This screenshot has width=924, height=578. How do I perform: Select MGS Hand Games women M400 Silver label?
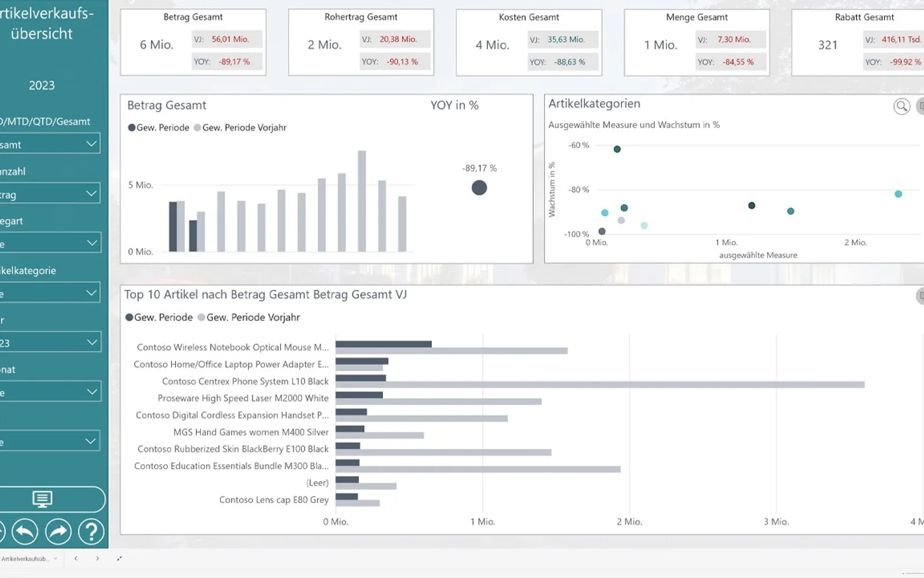click(251, 432)
